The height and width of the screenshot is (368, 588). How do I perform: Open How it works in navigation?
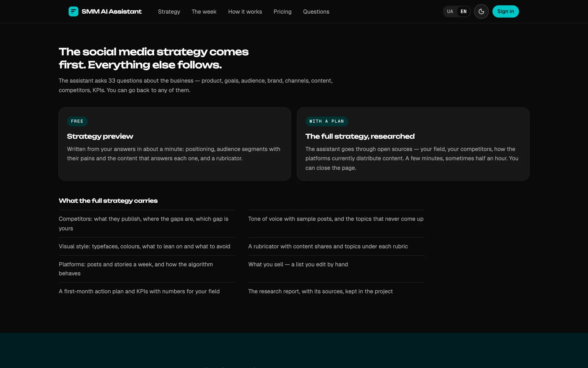(x=245, y=12)
